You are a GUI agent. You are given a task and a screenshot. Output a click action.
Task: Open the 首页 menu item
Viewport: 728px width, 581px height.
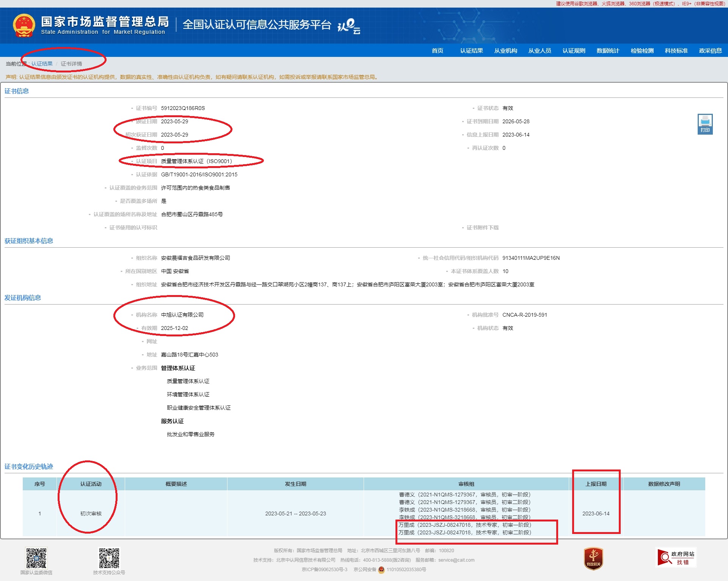pos(437,50)
